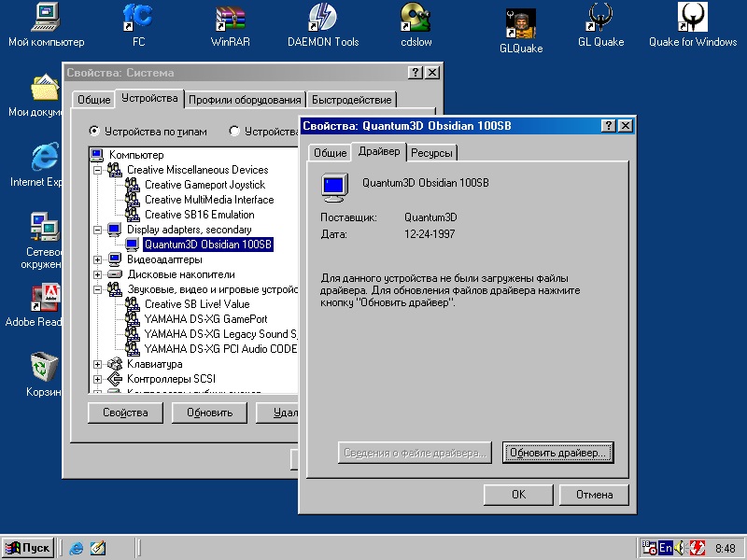Image resolution: width=747 pixels, height=560 pixels.
Task: Open the Профили оборудования tab
Action: [x=245, y=100]
